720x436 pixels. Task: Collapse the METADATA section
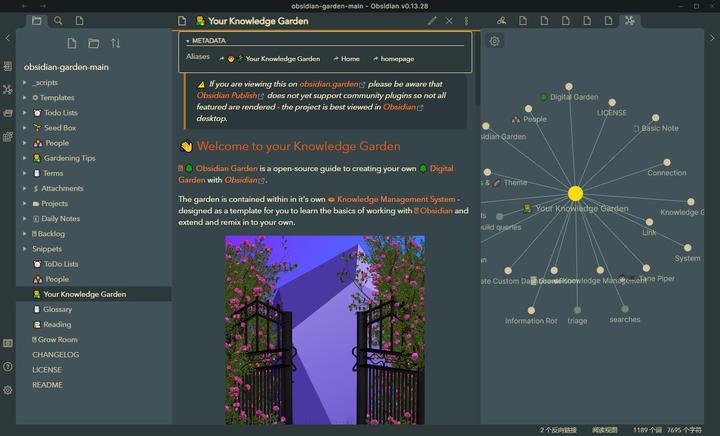(x=187, y=41)
